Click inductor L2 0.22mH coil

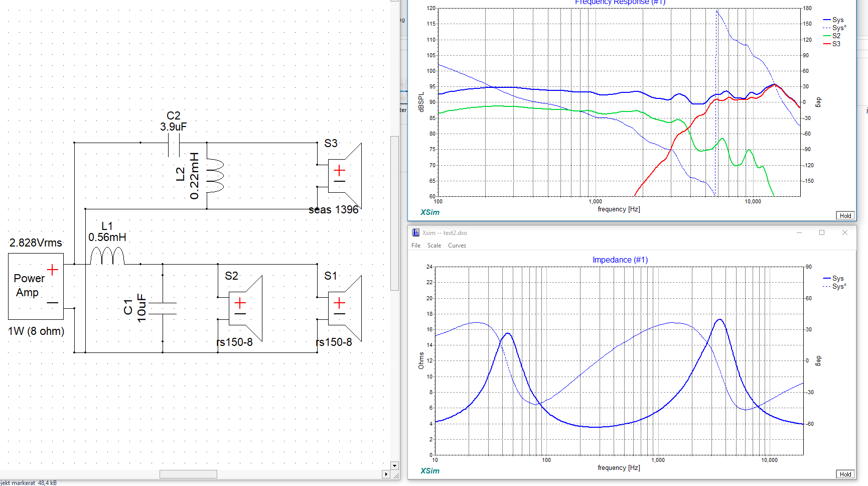[x=214, y=176]
